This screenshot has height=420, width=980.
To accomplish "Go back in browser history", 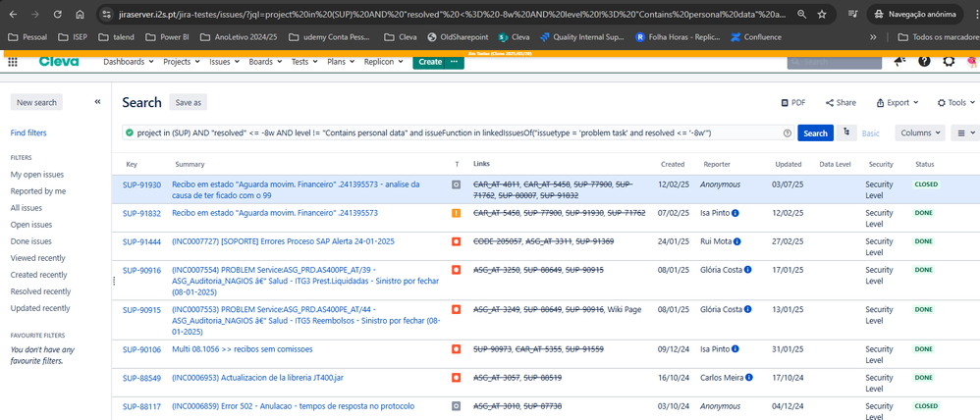I will 15,14.
